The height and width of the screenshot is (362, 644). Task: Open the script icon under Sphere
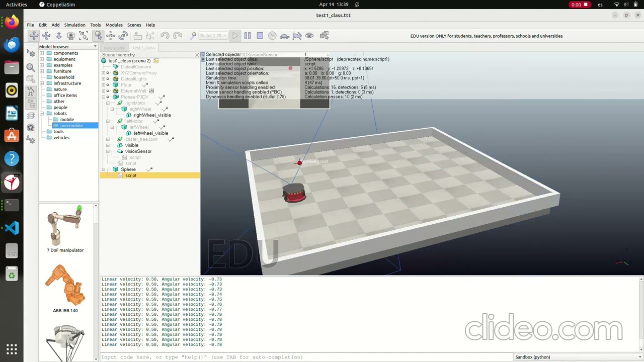[120, 175]
